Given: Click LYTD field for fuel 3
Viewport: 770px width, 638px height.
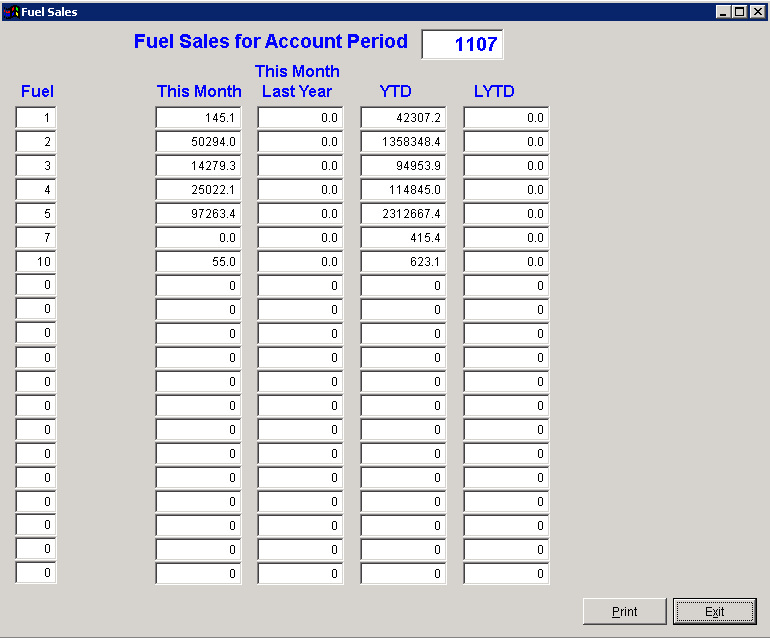Looking at the screenshot, I should (x=506, y=166).
